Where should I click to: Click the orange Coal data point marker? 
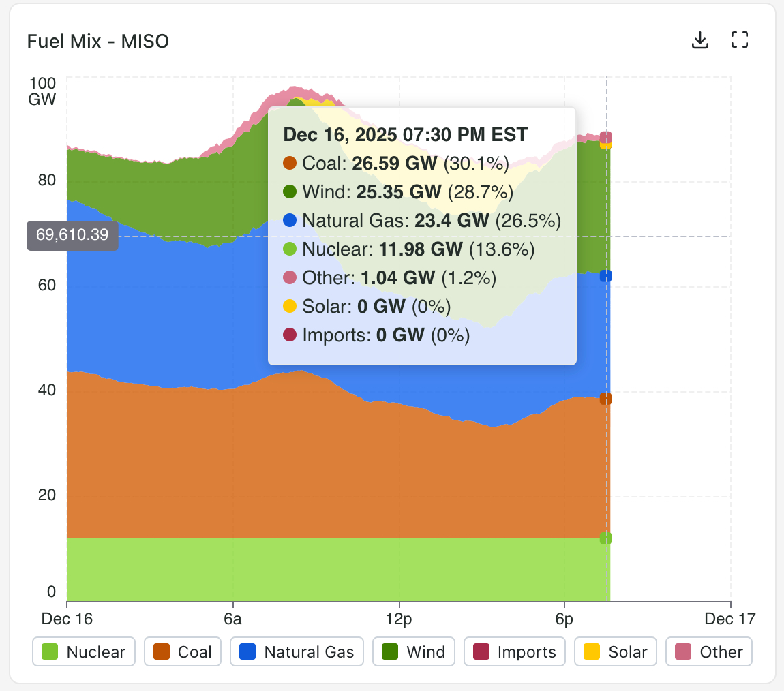tap(605, 399)
